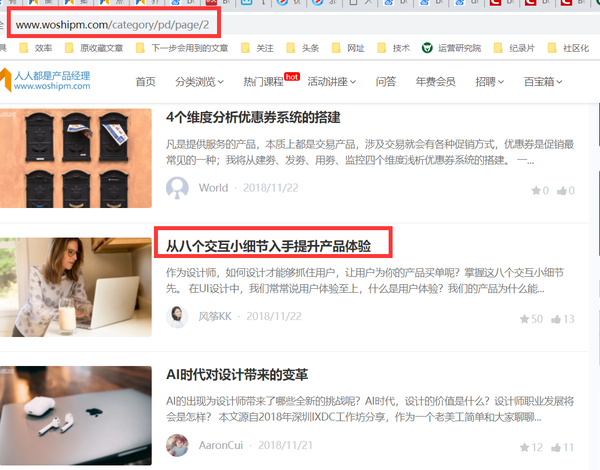This screenshot has height=470, width=600.
Task: Open the 技术 bookmark folder
Action: tap(394, 48)
